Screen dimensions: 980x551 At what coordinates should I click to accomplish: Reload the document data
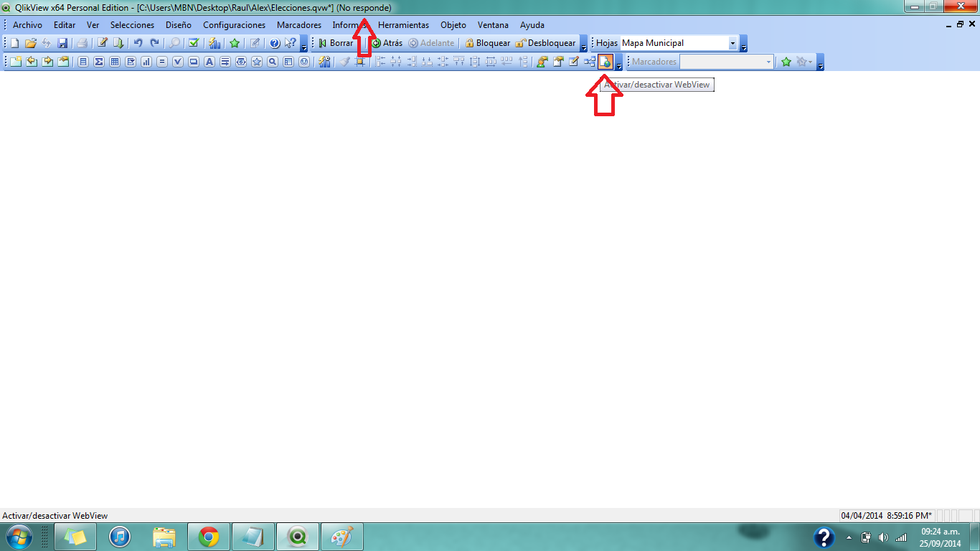click(117, 43)
